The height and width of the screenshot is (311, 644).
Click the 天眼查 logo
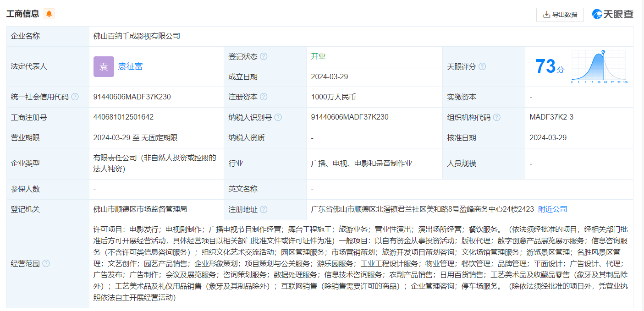click(x=613, y=14)
